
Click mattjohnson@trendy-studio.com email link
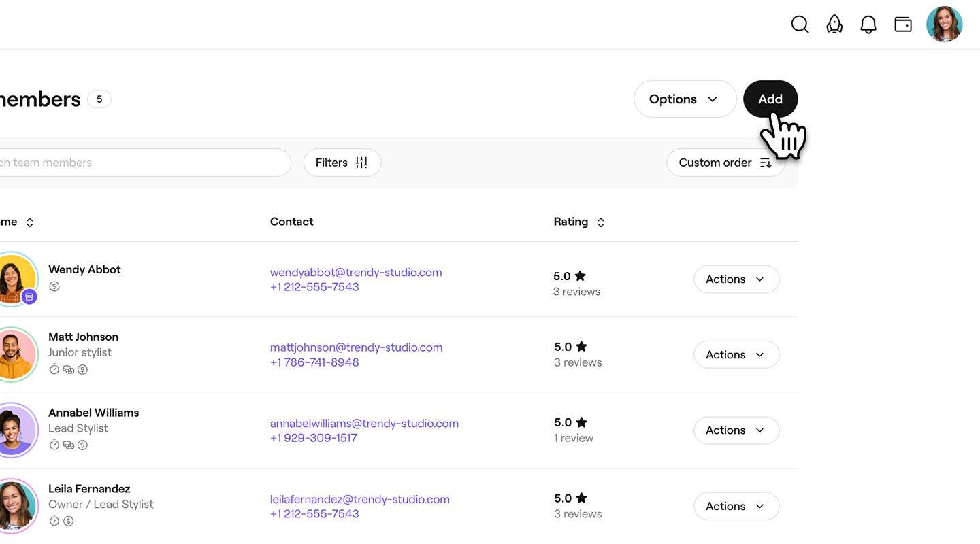[356, 347]
